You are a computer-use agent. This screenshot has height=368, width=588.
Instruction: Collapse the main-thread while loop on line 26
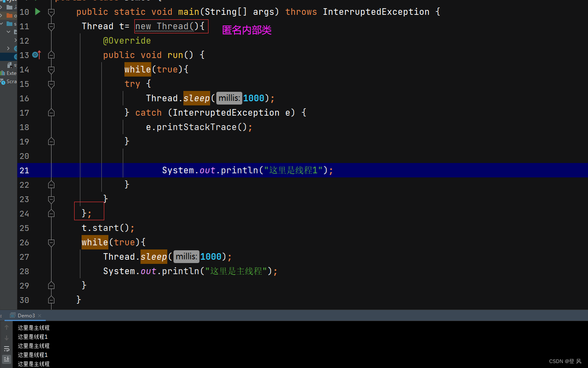51,242
